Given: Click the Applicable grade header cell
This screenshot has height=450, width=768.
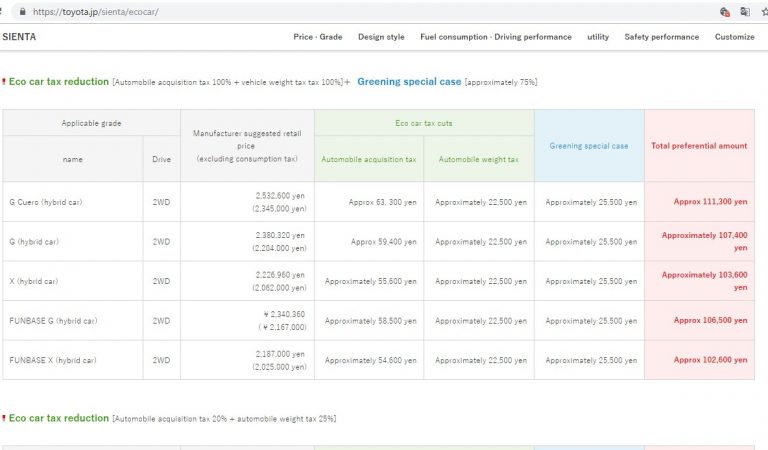Looking at the screenshot, I should [92, 123].
